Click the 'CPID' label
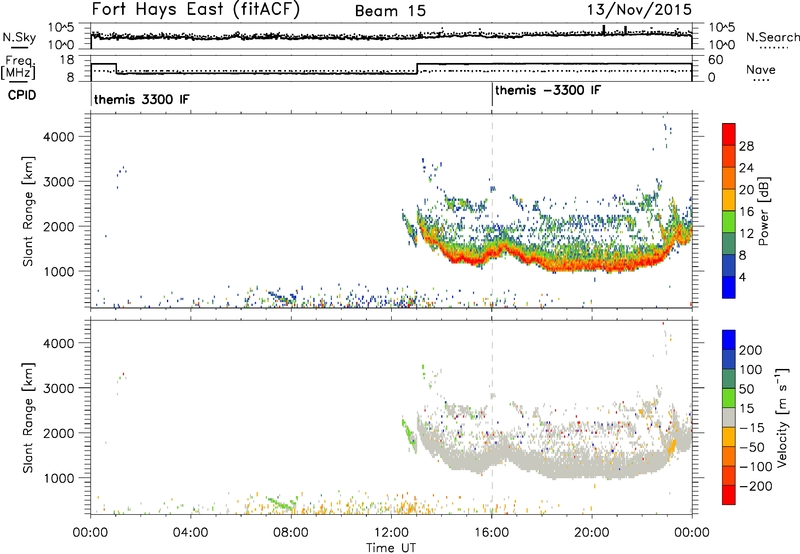The image size is (800, 554). [22, 95]
